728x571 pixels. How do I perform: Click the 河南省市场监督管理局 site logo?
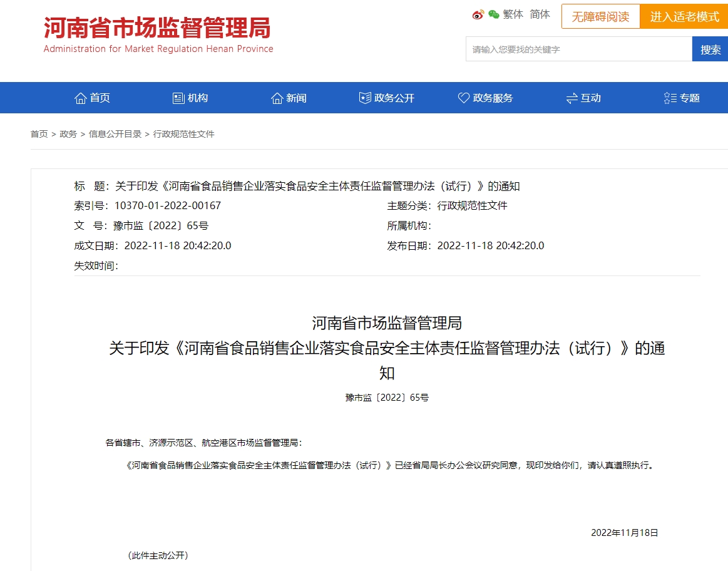tap(158, 34)
